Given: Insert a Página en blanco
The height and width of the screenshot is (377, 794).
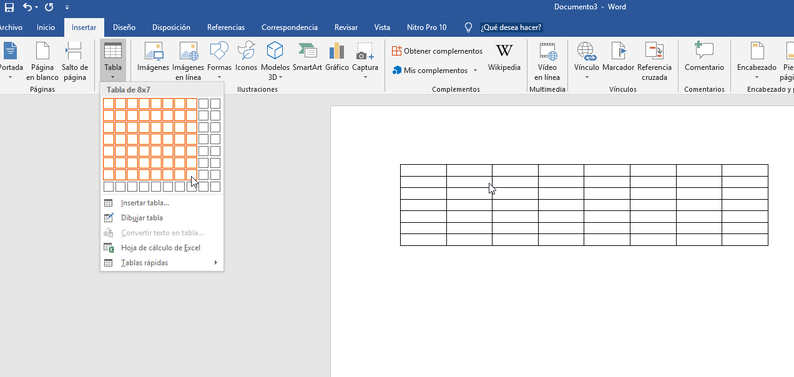Looking at the screenshot, I should point(43,62).
